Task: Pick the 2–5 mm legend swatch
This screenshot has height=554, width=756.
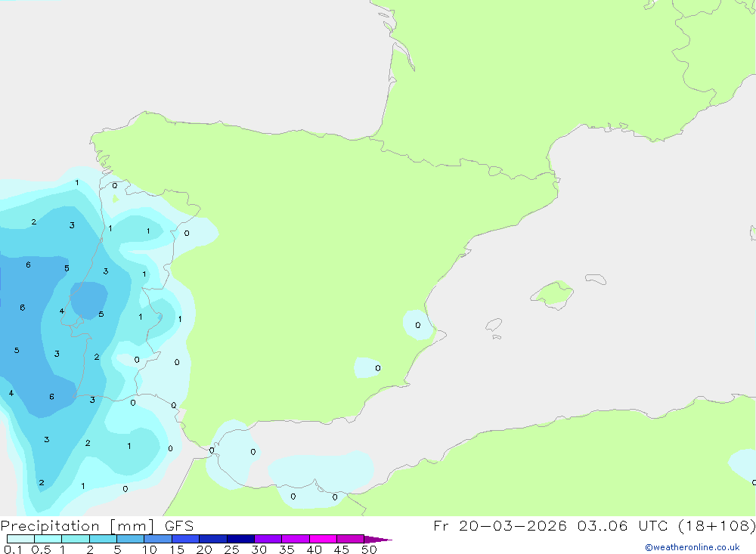Action: click(x=103, y=539)
